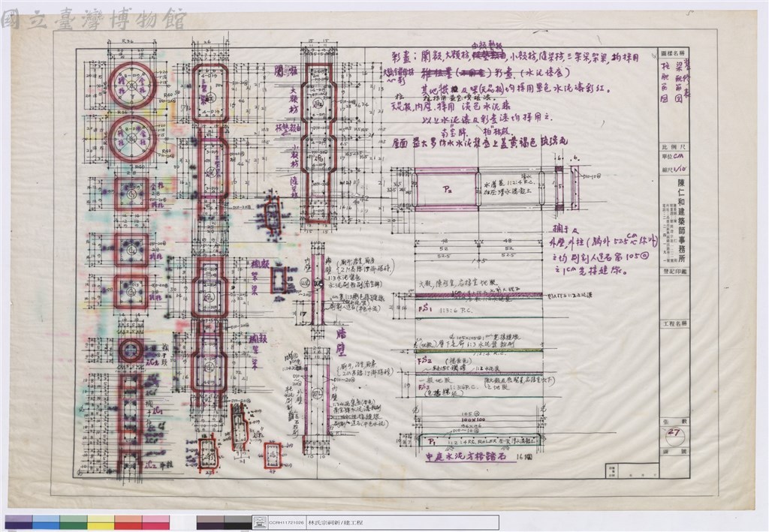Click the small ring column section near 2C2

pyautogui.click(x=131, y=350)
